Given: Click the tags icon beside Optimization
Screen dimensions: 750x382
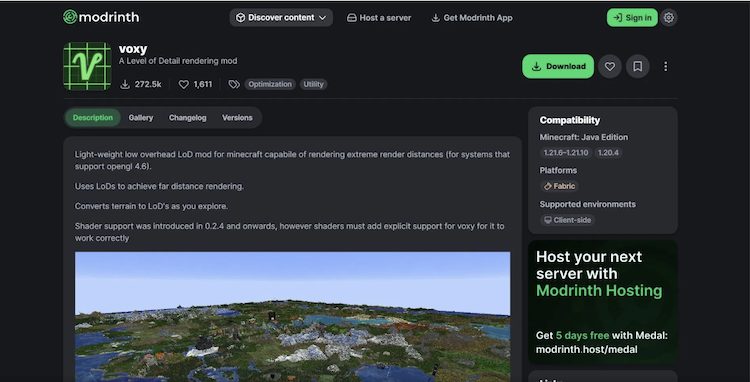Looking at the screenshot, I should tap(234, 85).
